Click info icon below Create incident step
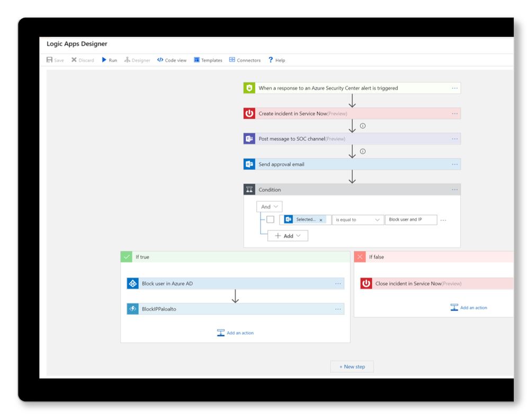Screen dimensions: 529x420 [363, 126]
